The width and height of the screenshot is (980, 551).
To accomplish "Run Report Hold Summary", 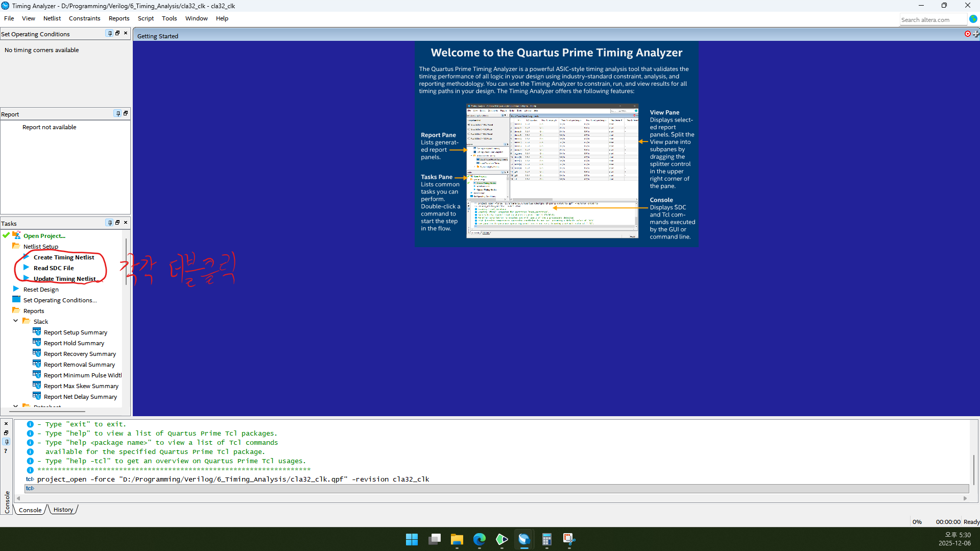I will [74, 343].
